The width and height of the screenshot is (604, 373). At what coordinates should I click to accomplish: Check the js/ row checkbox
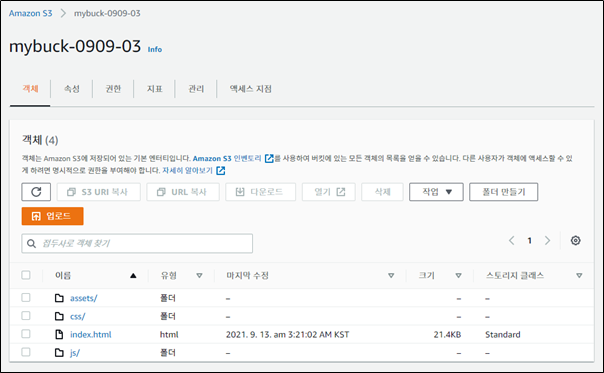click(26, 352)
